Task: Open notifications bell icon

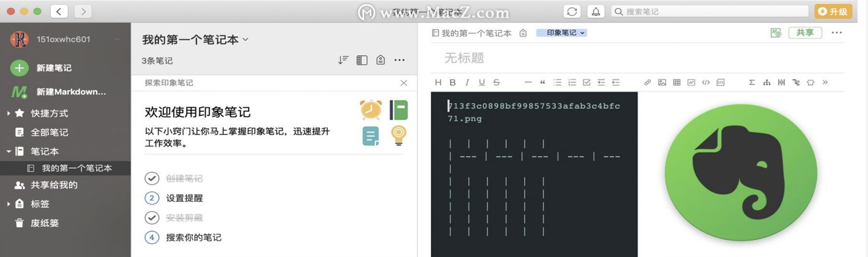Action: pos(596,11)
